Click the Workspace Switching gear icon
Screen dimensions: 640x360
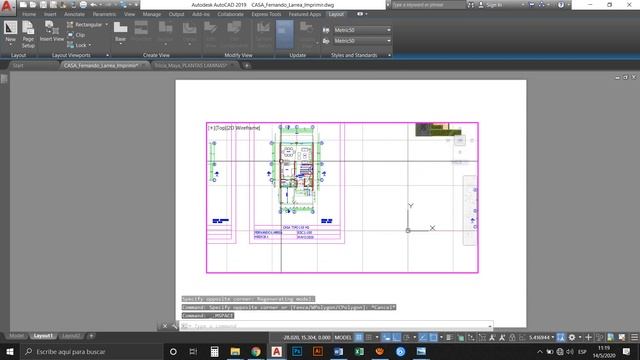click(x=572, y=337)
